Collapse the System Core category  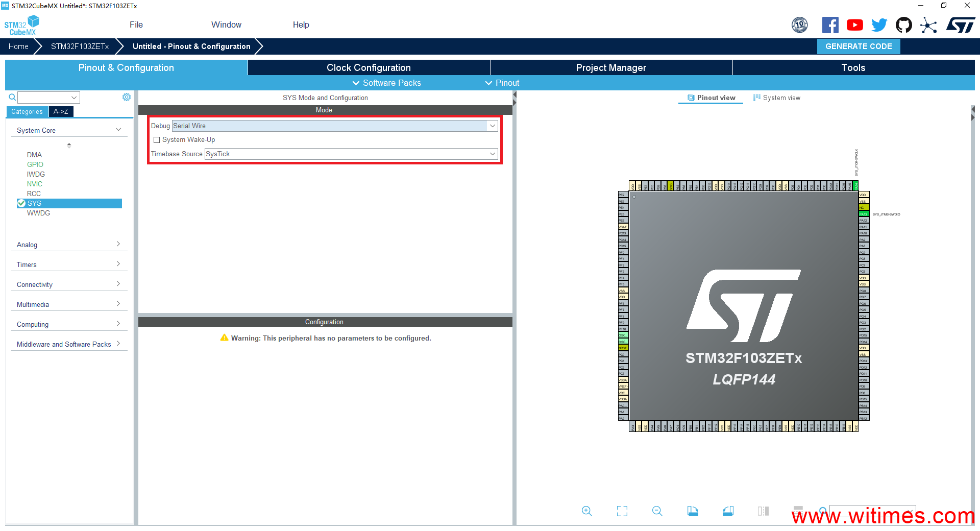(x=69, y=130)
